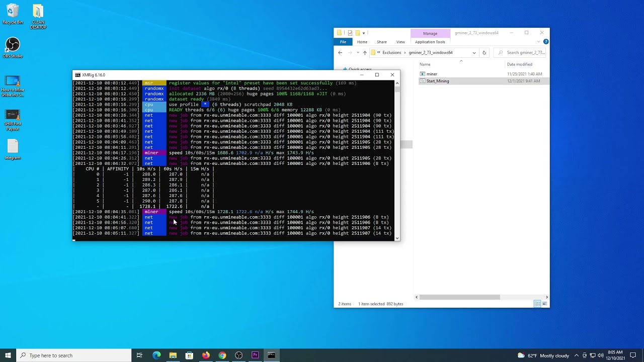644x362 pixels.
Task: Open the Application Tools tab
Action: [x=430, y=42]
